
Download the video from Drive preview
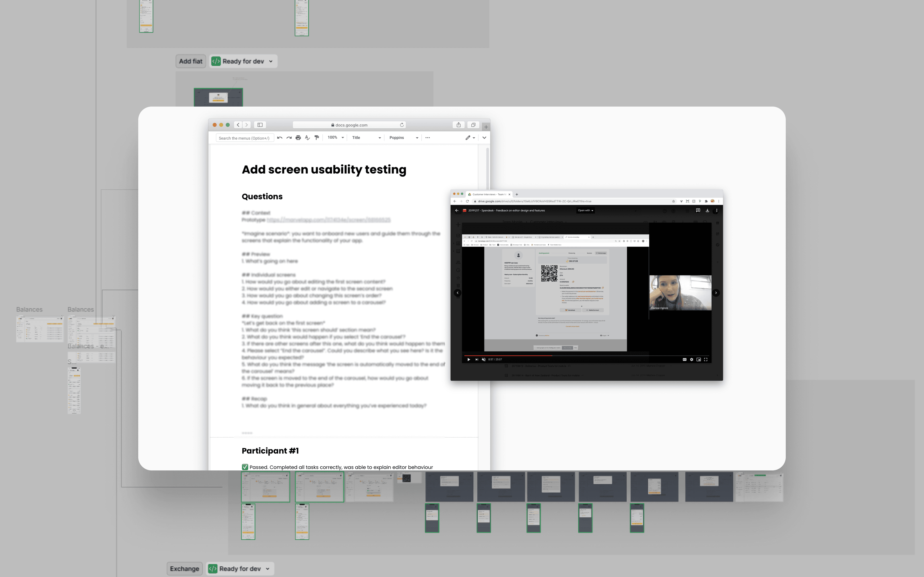pos(707,210)
